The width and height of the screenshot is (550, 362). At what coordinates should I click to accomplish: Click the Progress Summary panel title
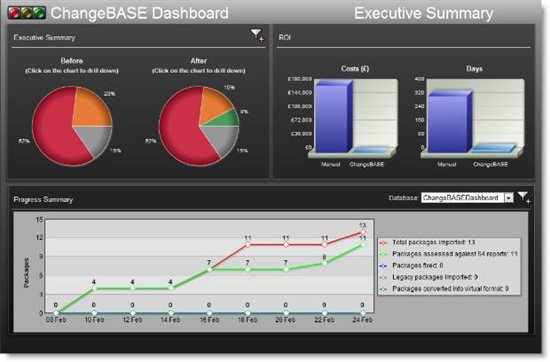pyautogui.click(x=43, y=199)
